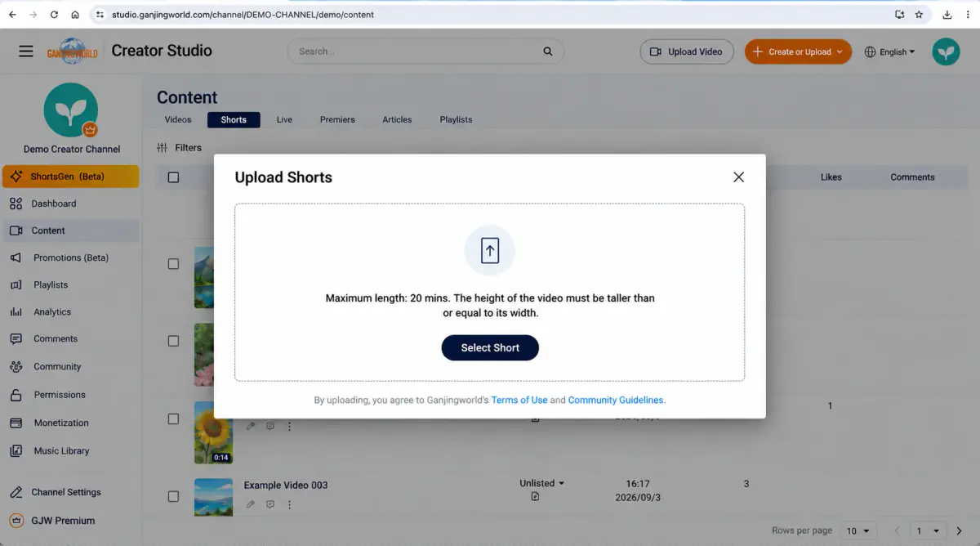Open Playlists in the sidebar

coord(70,284)
